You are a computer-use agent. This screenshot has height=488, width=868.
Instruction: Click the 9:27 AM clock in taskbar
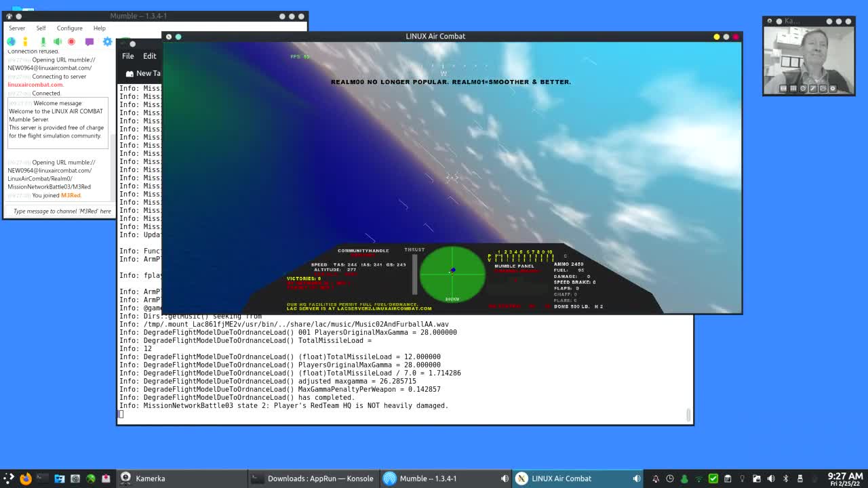pyautogui.click(x=845, y=479)
